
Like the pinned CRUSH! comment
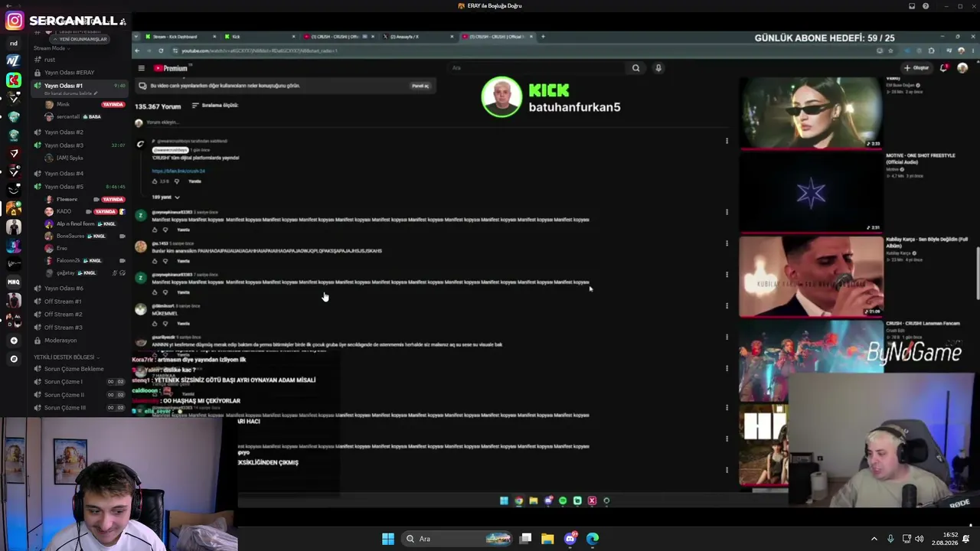coord(155,181)
